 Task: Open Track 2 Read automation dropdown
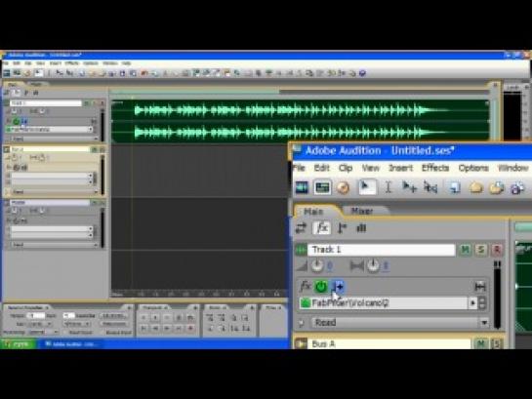coord(55,192)
